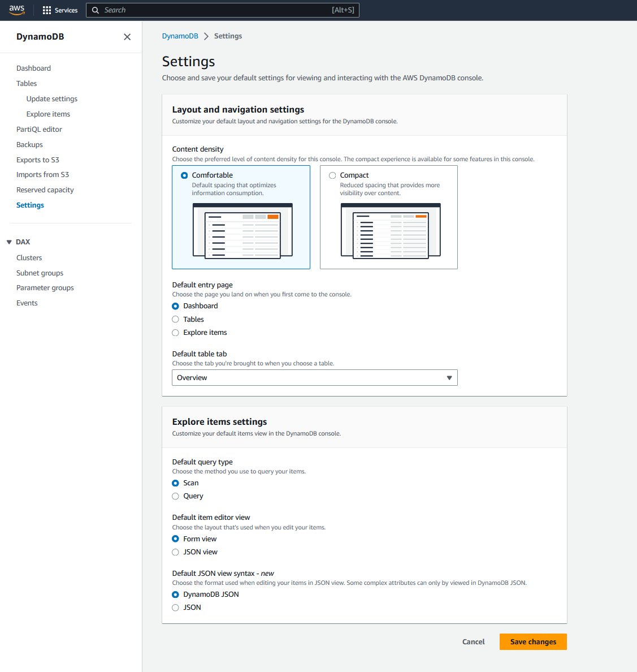This screenshot has width=637, height=672.
Task: Open DAX Subnet groups page
Action: (x=40, y=273)
